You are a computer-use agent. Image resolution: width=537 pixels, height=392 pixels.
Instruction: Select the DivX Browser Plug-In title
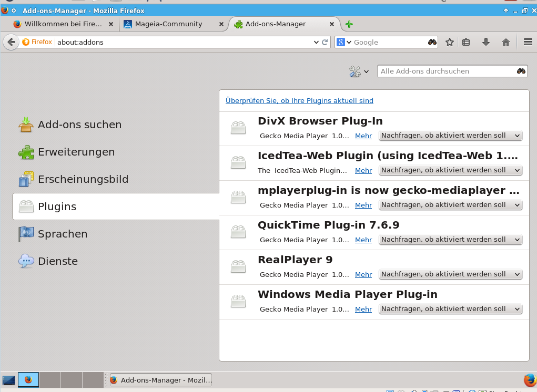coord(320,121)
